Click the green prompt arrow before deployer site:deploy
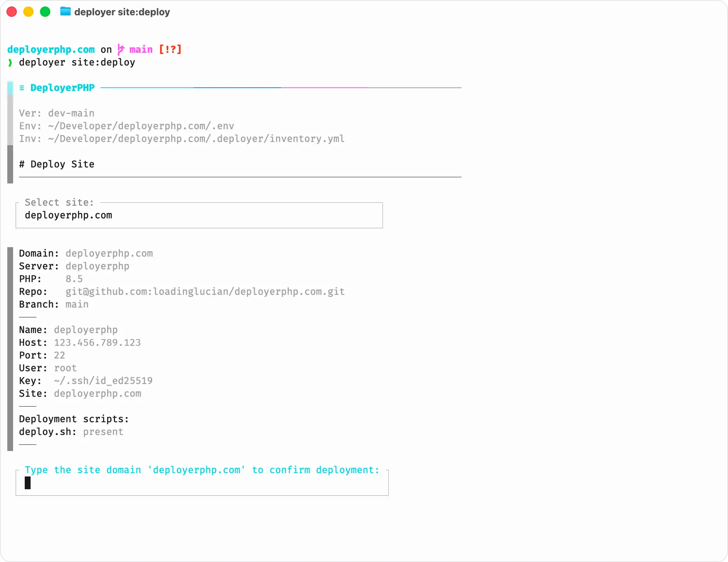The height and width of the screenshot is (562, 728). tap(10, 62)
